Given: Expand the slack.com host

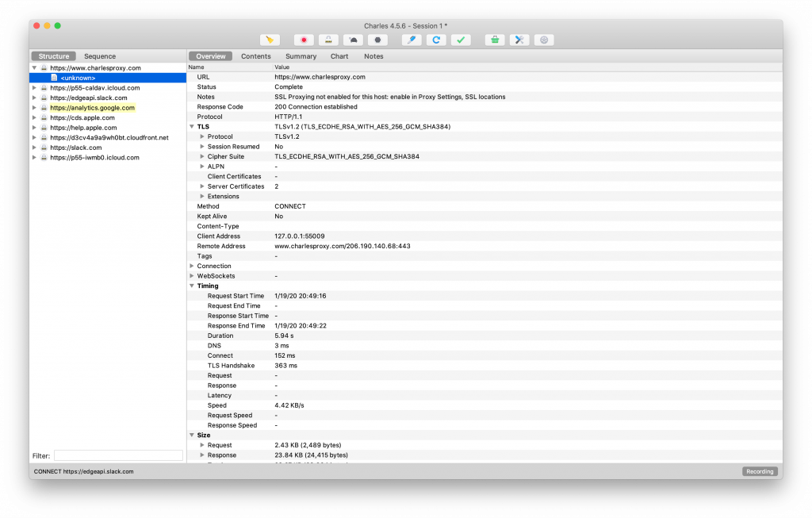Looking at the screenshot, I should tap(35, 148).
